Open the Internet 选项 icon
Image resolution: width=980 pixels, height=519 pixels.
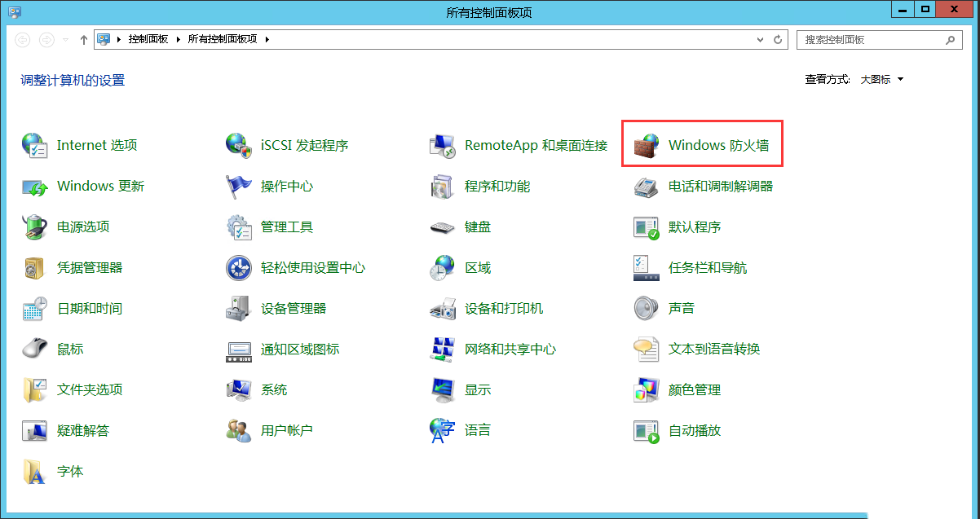[x=34, y=145]
